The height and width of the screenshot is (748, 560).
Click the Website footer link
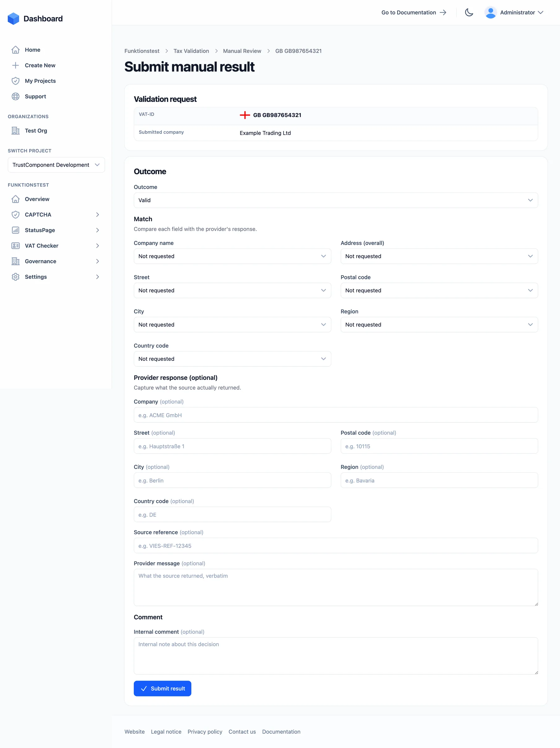click(x=134, y=732)
